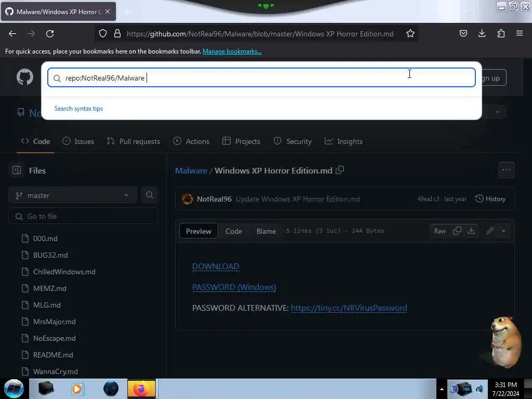Open the PASSWORD (Windows) link
Image resolution: width=532 pixels, height=399 pixels.
point(234,287)
